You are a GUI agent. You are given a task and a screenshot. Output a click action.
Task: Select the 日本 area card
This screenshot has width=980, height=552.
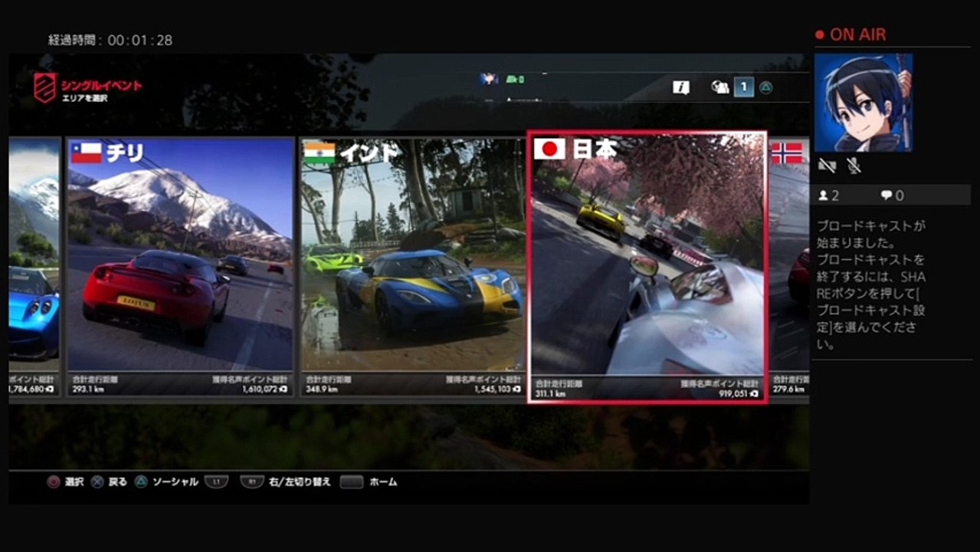647,268
